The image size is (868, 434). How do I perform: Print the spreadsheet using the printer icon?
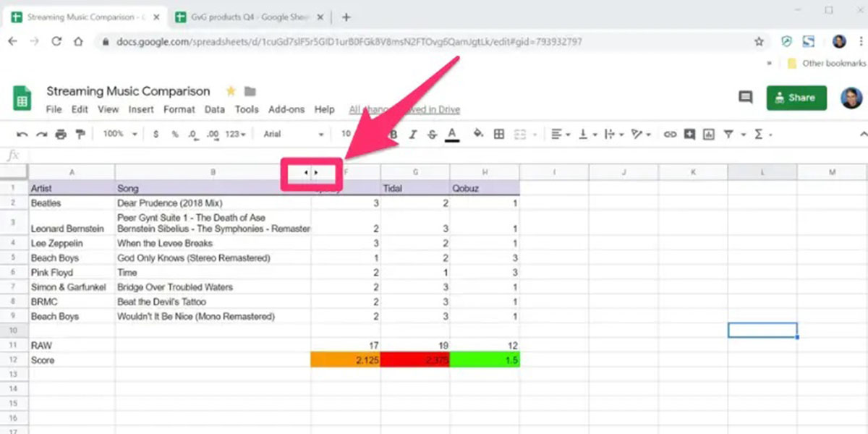click(x=61, y=135)
